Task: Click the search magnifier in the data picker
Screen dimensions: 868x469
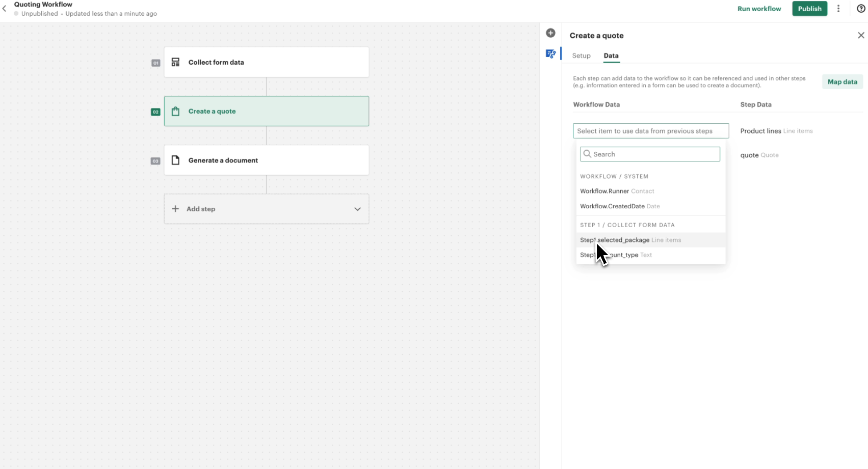Action: 587,154
